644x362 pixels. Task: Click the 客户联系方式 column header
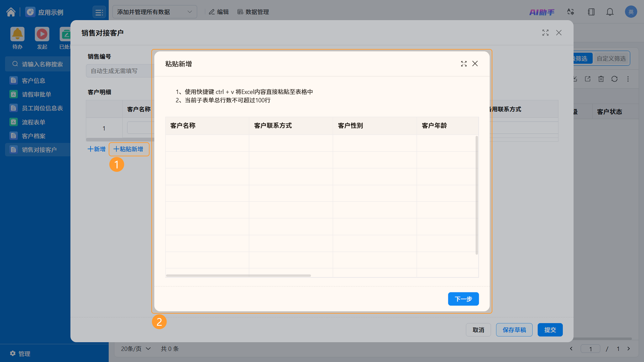click(291, 125)
